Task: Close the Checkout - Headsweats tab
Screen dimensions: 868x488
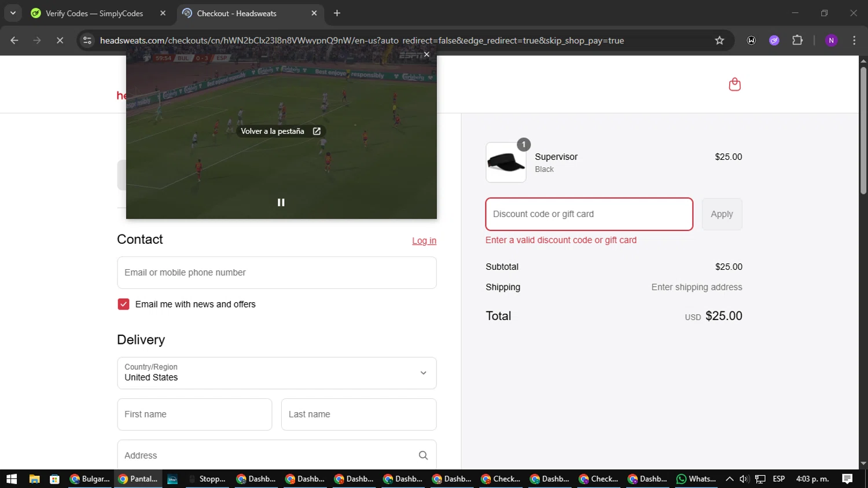Action: [x=314, y=13]
